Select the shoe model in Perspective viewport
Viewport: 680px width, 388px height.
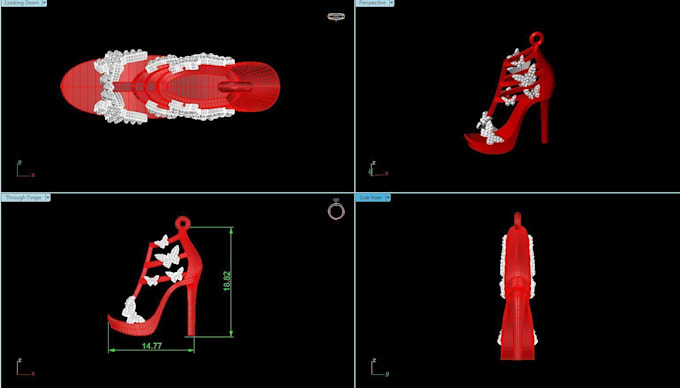pyautogui.click(x=510, y=92)
